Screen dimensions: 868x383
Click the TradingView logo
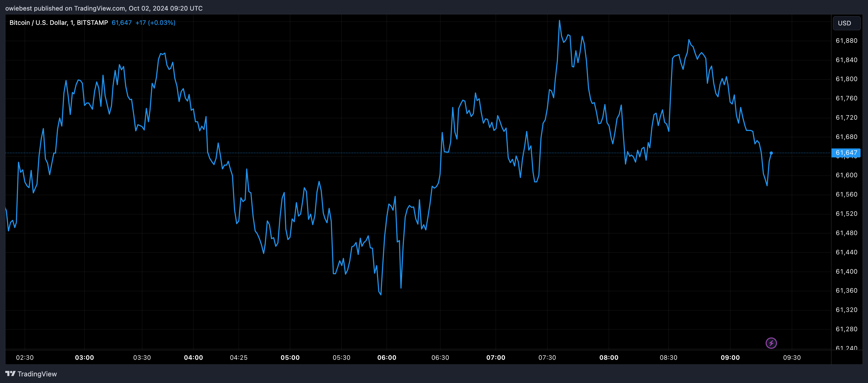(31, 374)
